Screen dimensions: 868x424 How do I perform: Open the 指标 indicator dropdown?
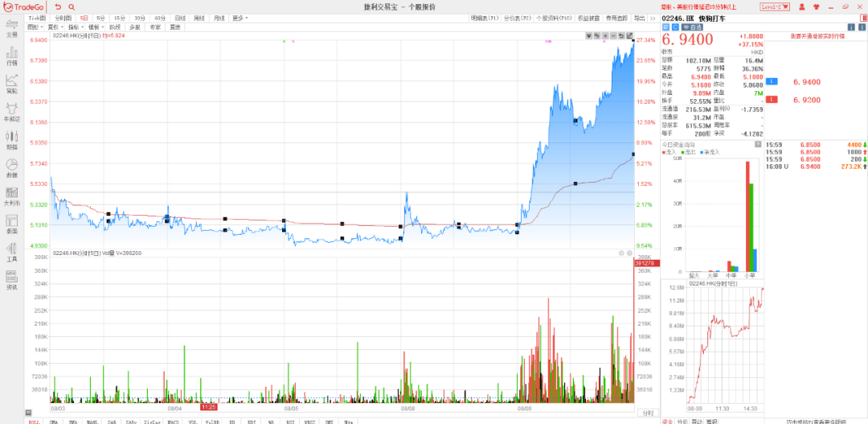(73, 27)
